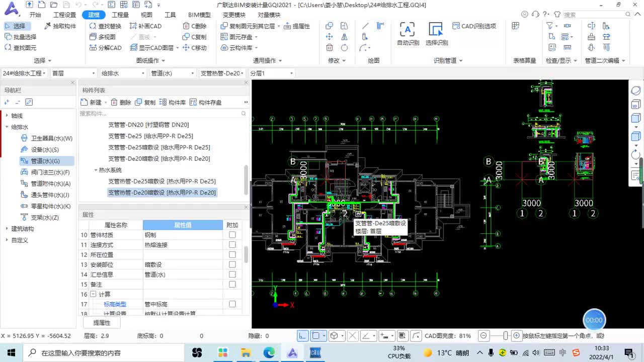Image resolution: width=644 pixels, height=362 pixels.
Task: Open the 分层1 layer dropdown
Action: 272,73
